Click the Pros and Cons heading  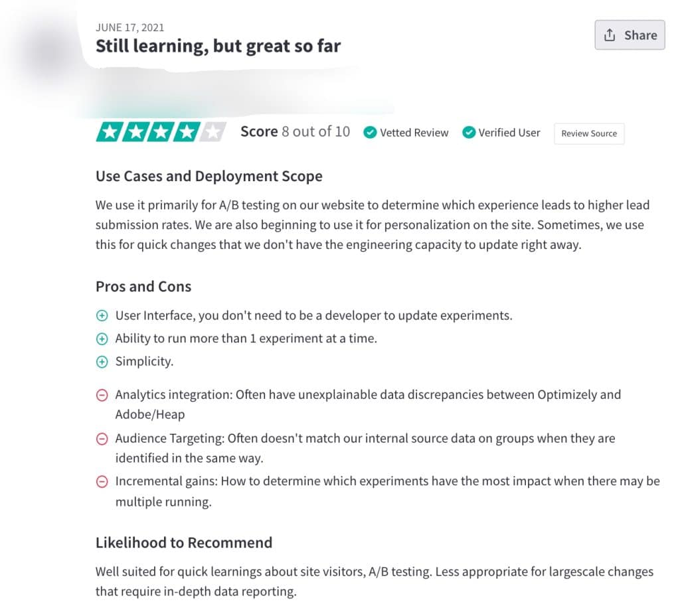(x=143, y=287)
